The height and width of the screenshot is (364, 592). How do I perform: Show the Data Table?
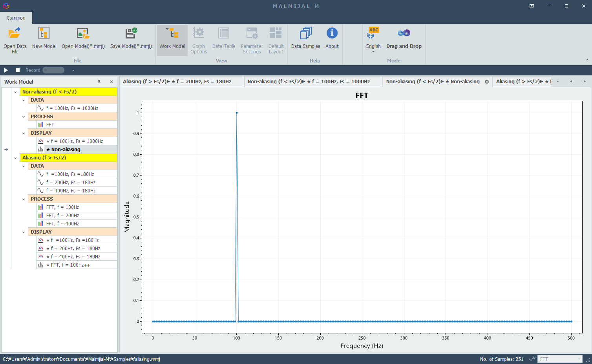pos(224,40)
